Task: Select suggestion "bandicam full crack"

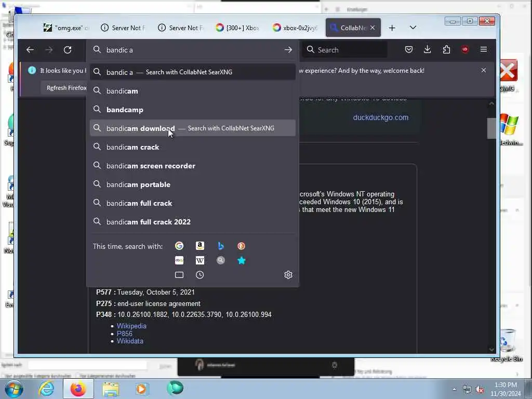Action: (193, 203)
